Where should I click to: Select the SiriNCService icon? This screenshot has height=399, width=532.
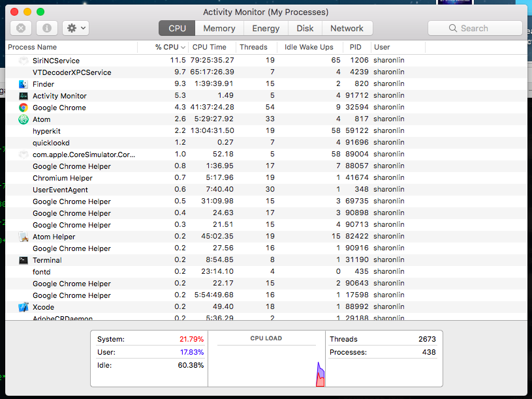click(23, 61)
